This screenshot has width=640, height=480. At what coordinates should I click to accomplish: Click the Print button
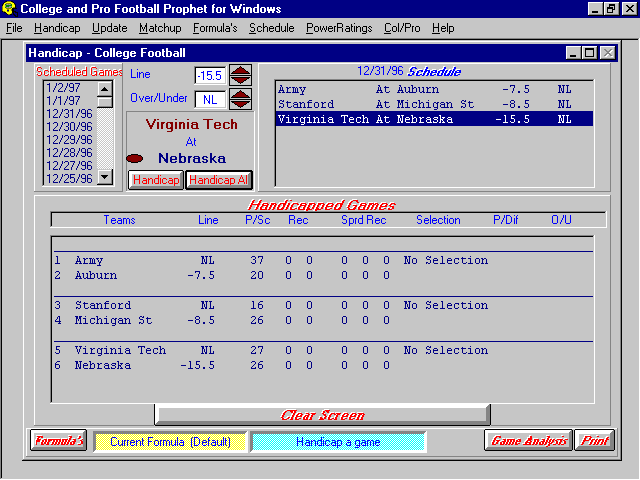[x=594, y=441]
